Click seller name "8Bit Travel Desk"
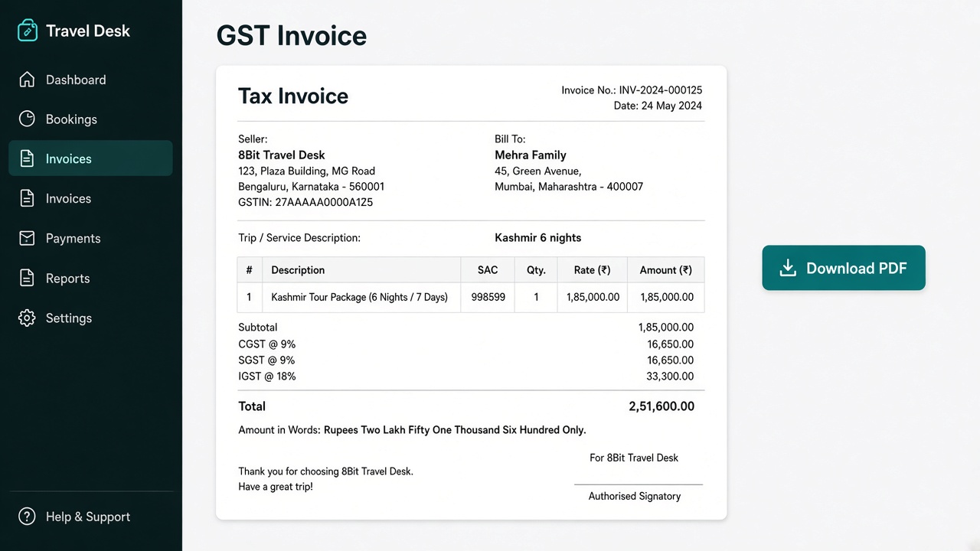Image resolution: width=980 pixels, height=551 pixels. pos(282,155)
